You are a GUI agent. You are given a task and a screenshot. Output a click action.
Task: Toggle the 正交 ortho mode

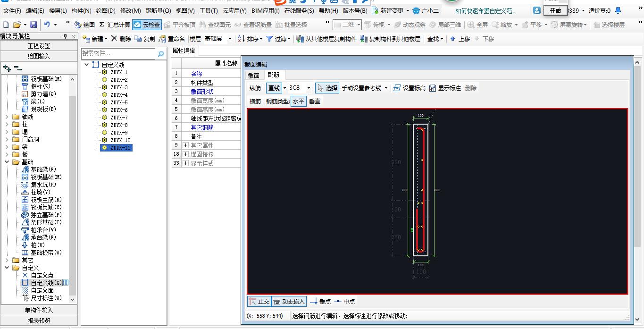pos(259,301)
